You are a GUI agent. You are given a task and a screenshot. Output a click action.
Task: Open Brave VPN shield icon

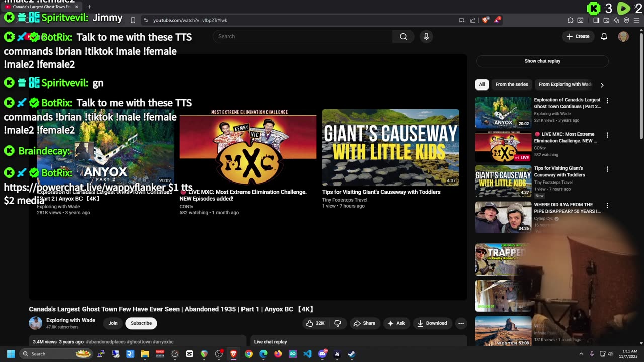pyautogui.click(x=626, y=20)
